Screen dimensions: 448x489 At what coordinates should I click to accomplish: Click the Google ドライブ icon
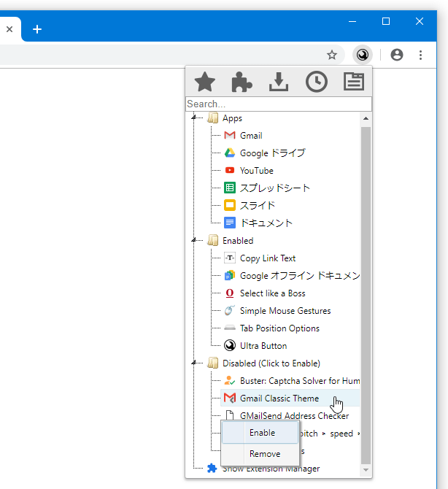(x=230, y=153)
